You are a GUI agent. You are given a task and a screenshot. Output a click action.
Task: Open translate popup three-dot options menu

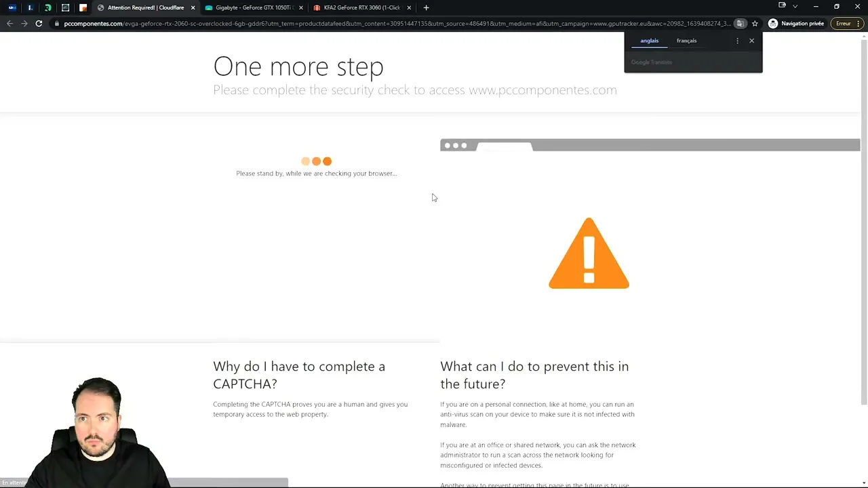pyautogui.click(x=737, y=41)
